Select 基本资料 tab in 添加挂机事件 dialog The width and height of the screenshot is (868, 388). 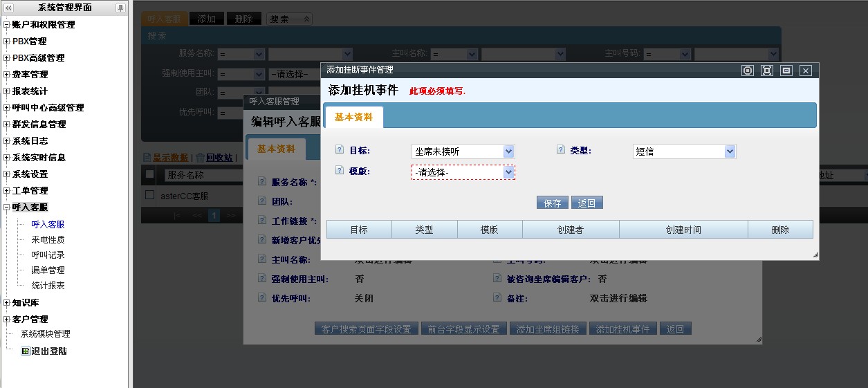coord(353,118)
